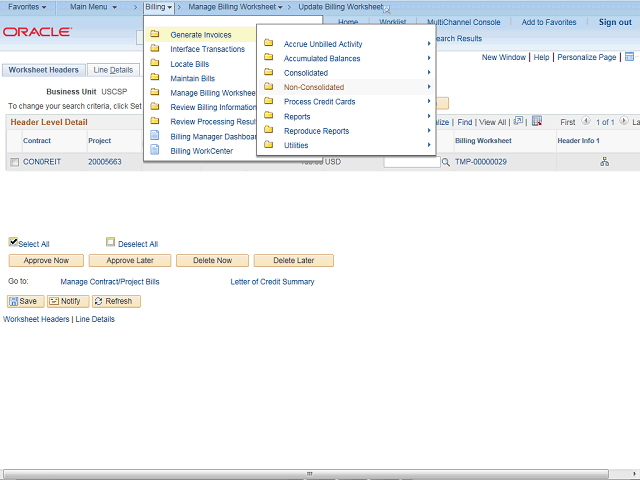The height and width of the screenshot is (480, 640).
Task: Open the Generate Invoices folder
Action: [x=200, y=35]
